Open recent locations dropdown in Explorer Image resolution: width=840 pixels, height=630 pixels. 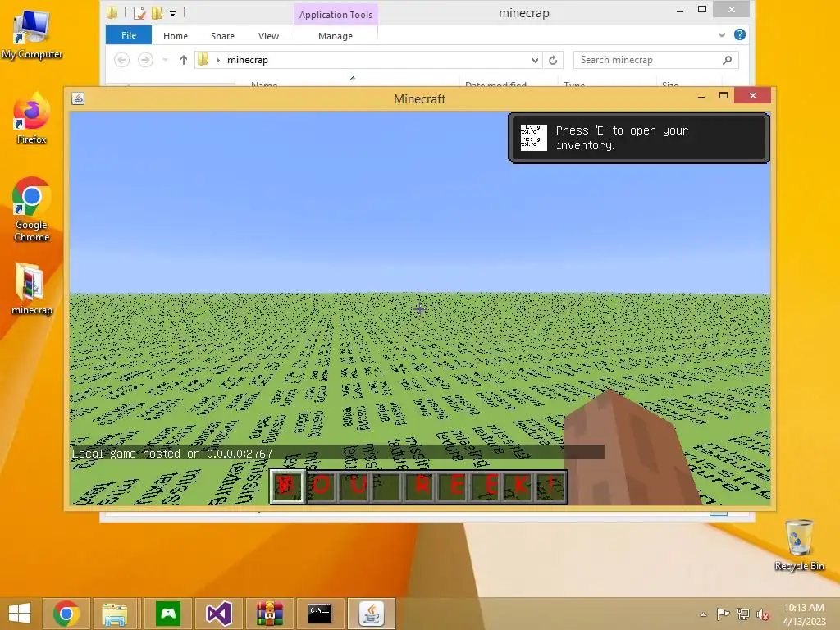pyautogui.click(x=165, y=60)
